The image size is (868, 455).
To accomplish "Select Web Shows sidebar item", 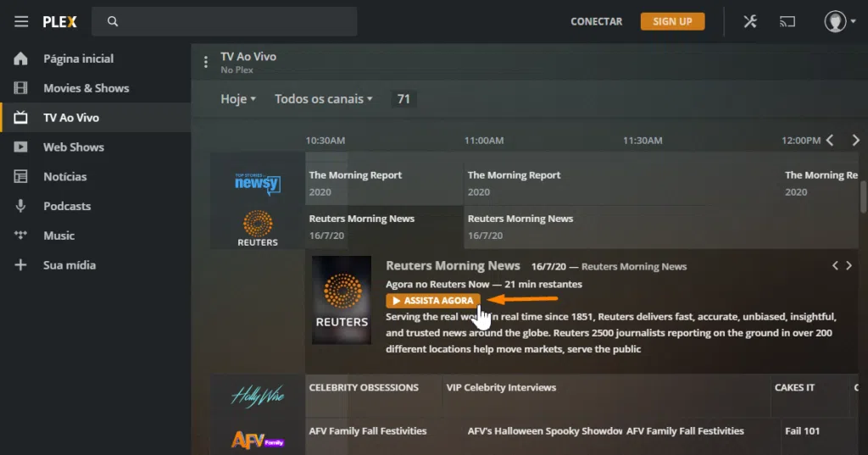I will coord(74,147).
